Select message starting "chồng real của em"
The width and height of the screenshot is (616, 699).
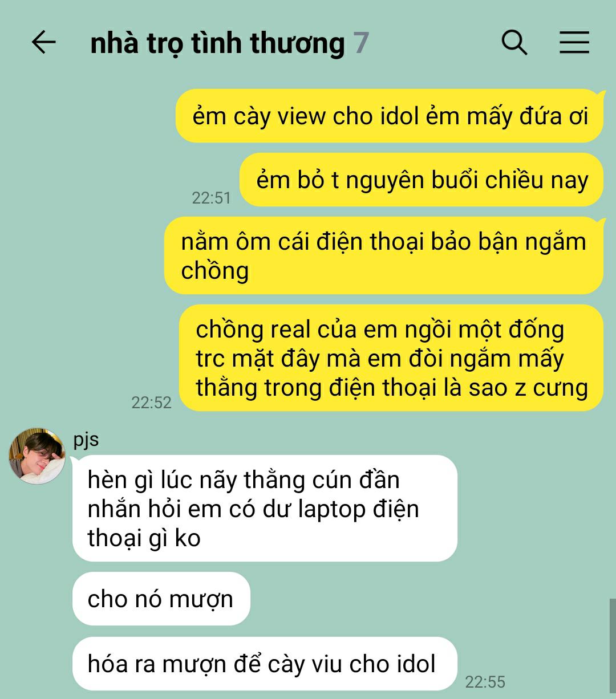[391, 358]
